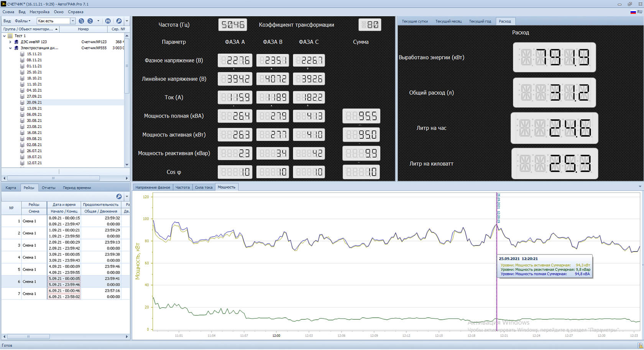644x350 pixels.
Task: Click the object list horizontal scrollbar
Action: tap(54, 178)
